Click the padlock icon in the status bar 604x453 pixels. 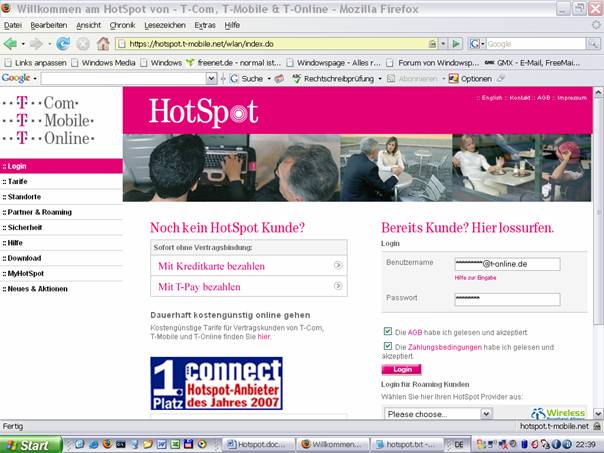(x=597, y=426)
